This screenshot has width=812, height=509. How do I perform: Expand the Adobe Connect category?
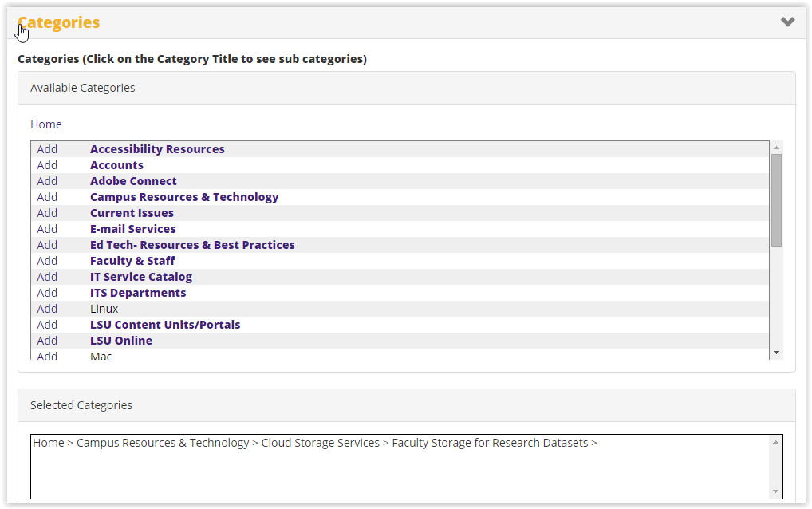133,181
